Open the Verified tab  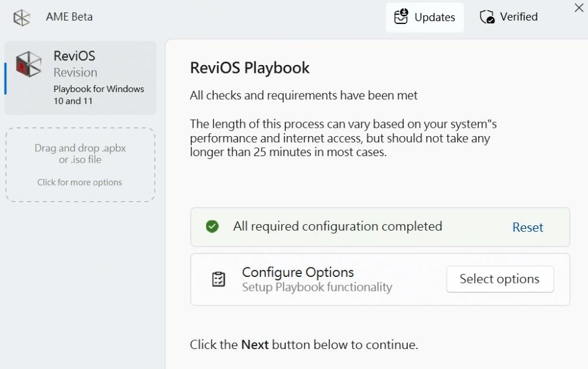tap(509, 17)
